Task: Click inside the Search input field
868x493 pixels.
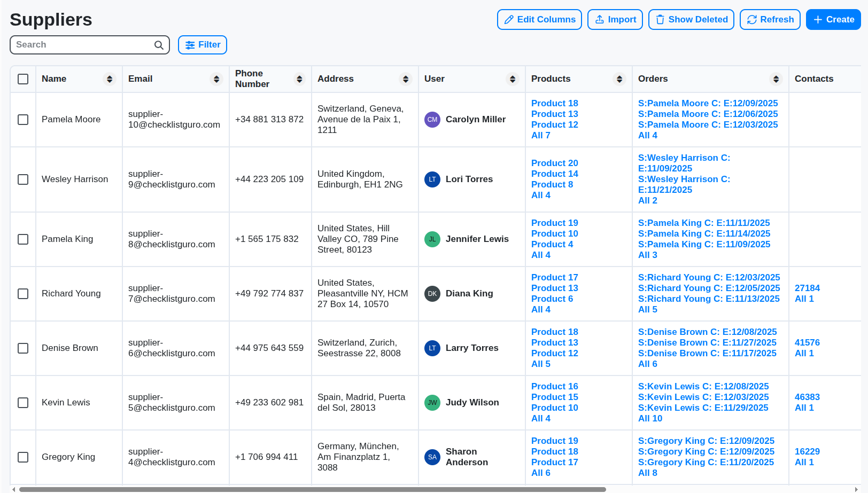Action: click(80, 45)
